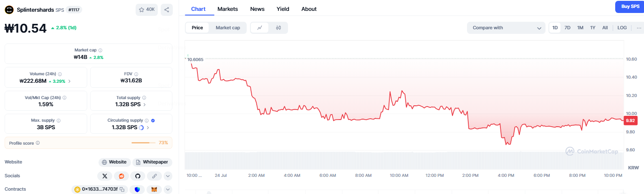Click the Profile score 73% bar

144,143
